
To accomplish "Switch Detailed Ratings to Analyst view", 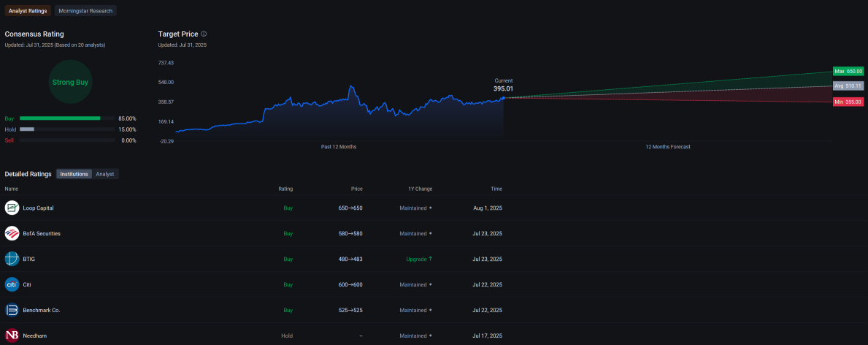I will tap(104, 174).
